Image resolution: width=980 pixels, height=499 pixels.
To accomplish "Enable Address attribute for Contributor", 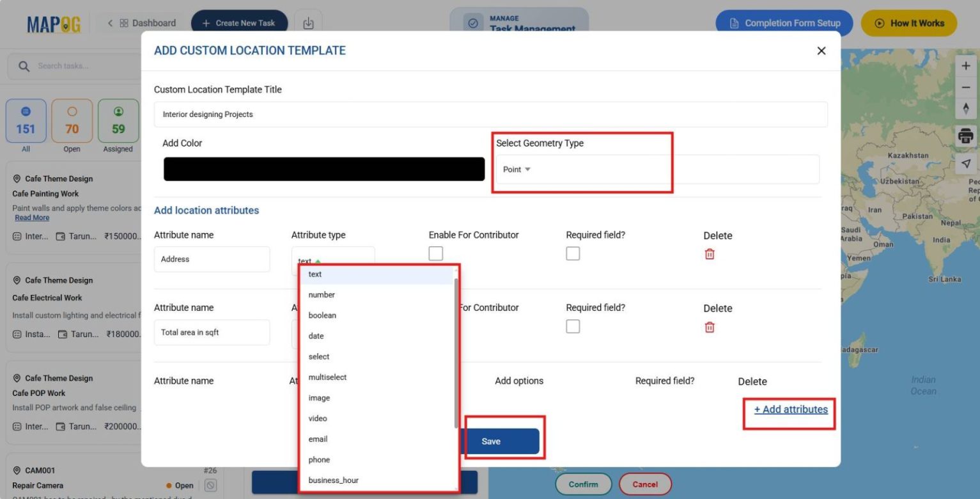I will point(435,253).
